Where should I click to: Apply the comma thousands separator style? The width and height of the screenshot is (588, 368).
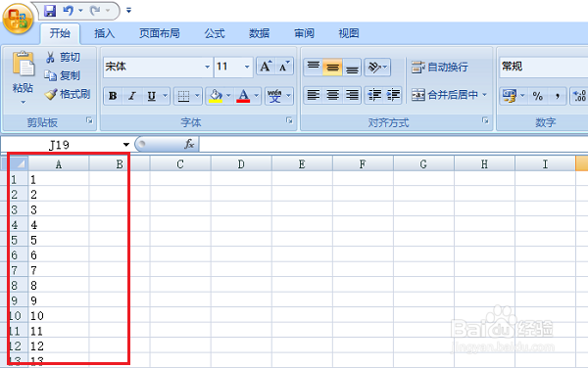point(558,96)
